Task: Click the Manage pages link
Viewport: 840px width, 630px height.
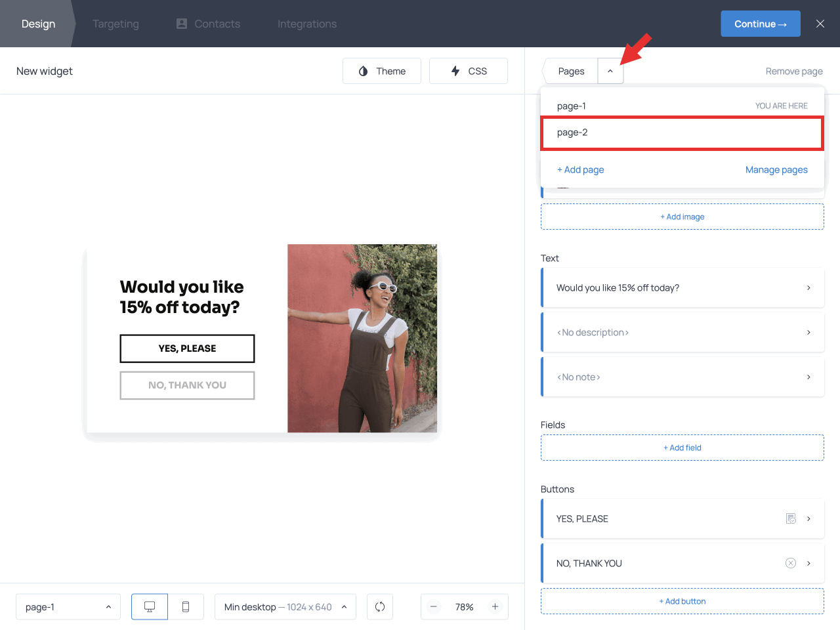Action: (776, 169)
